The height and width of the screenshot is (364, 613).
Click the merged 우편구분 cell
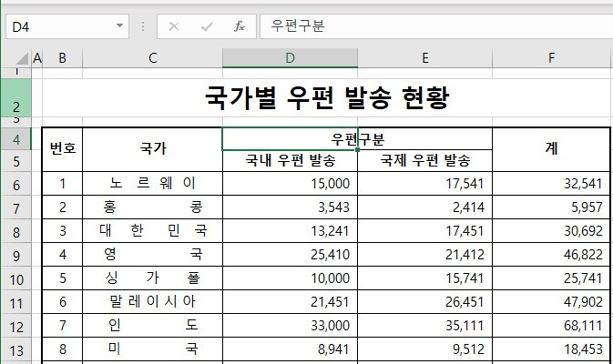tap(357, 139)
